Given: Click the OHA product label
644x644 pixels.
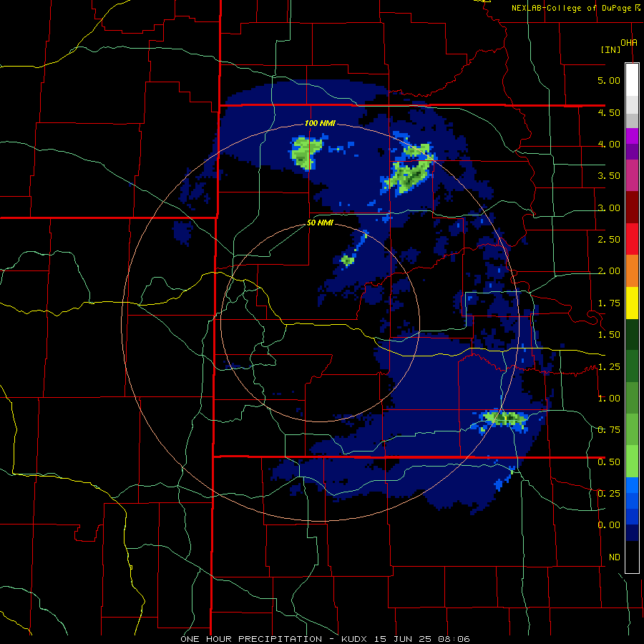Looking at the screenshot, I should click(629, 43).
